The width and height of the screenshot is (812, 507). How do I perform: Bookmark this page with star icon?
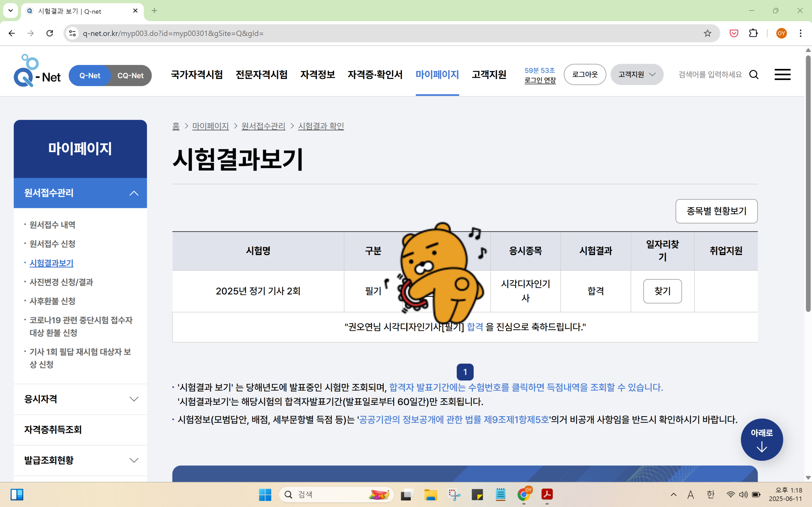point(707,33)
